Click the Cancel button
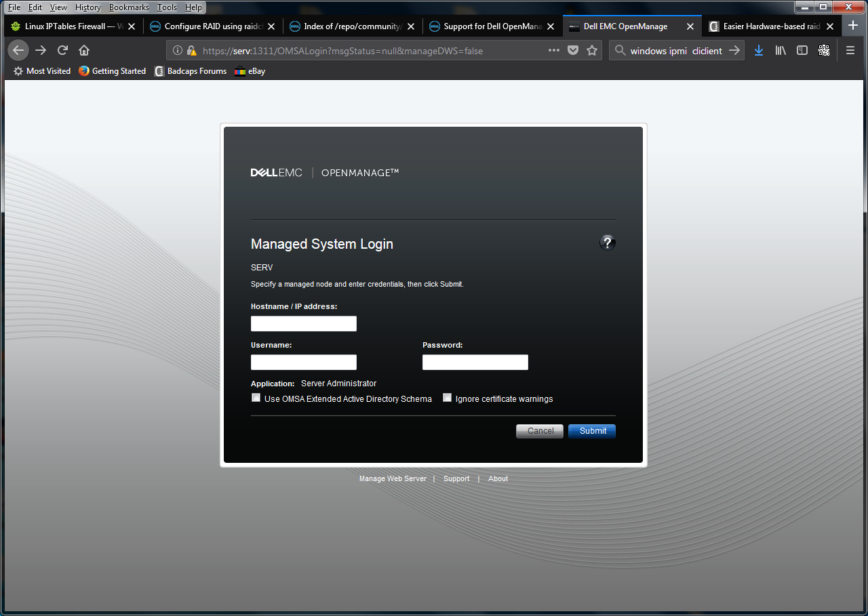Screen dimensions: 868x616 (x=540, y=431)
